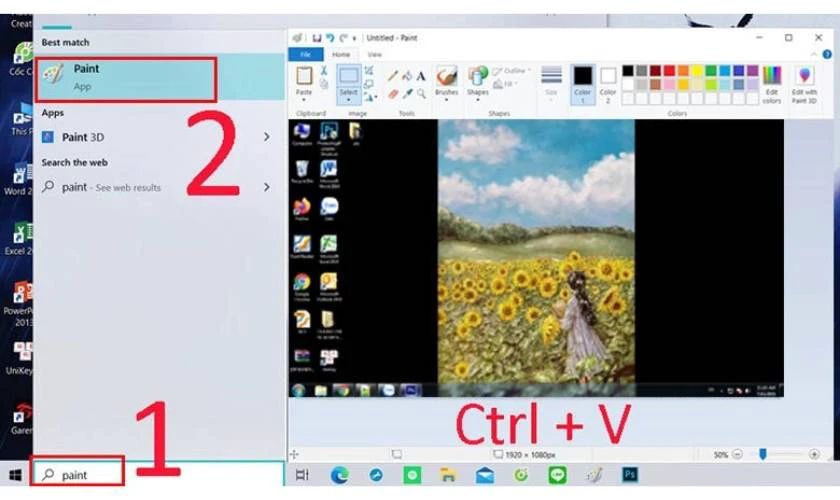This screenshot has height=500, width=840.
Task: Select the Text tool A icon
Action: tap(421, 76)
